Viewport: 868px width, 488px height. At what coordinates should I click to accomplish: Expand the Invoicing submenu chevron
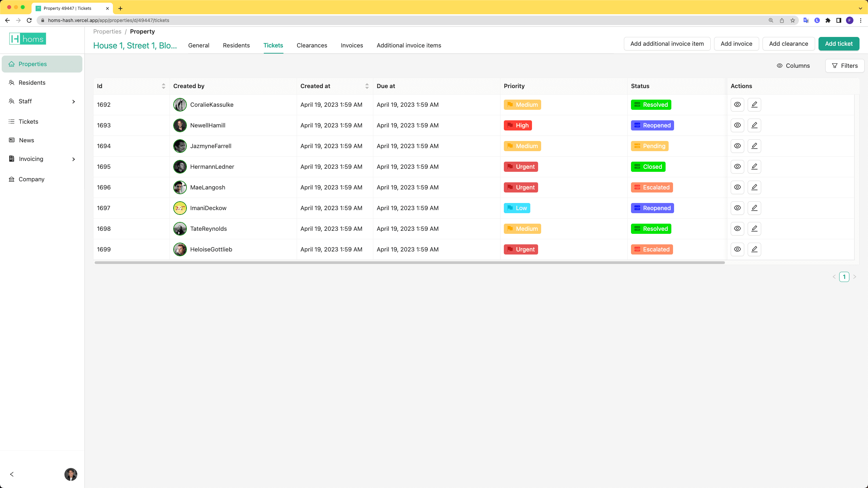click(x=74, y=159)
